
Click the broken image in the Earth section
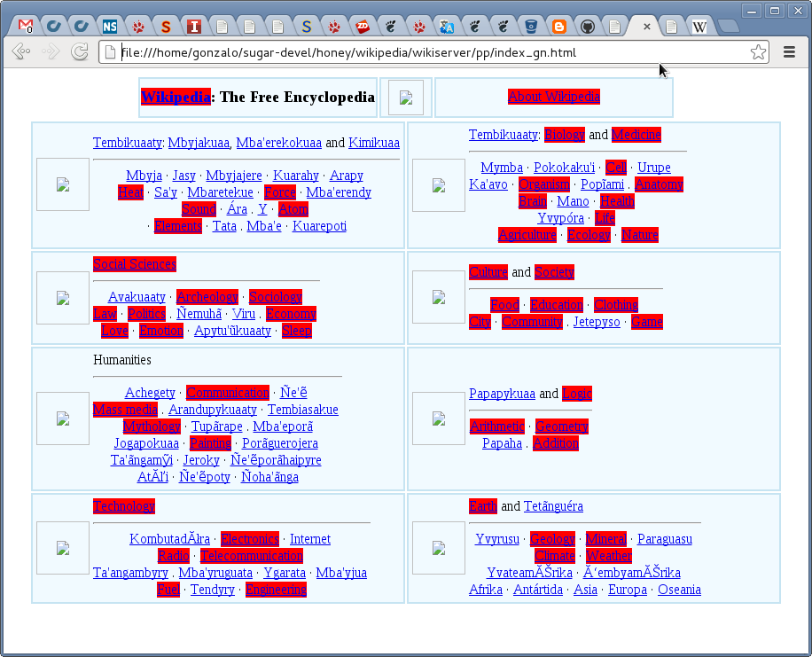(439, 548)
